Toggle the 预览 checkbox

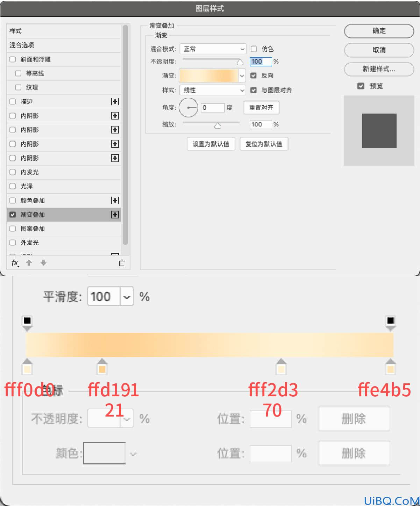tap(361, 86)
